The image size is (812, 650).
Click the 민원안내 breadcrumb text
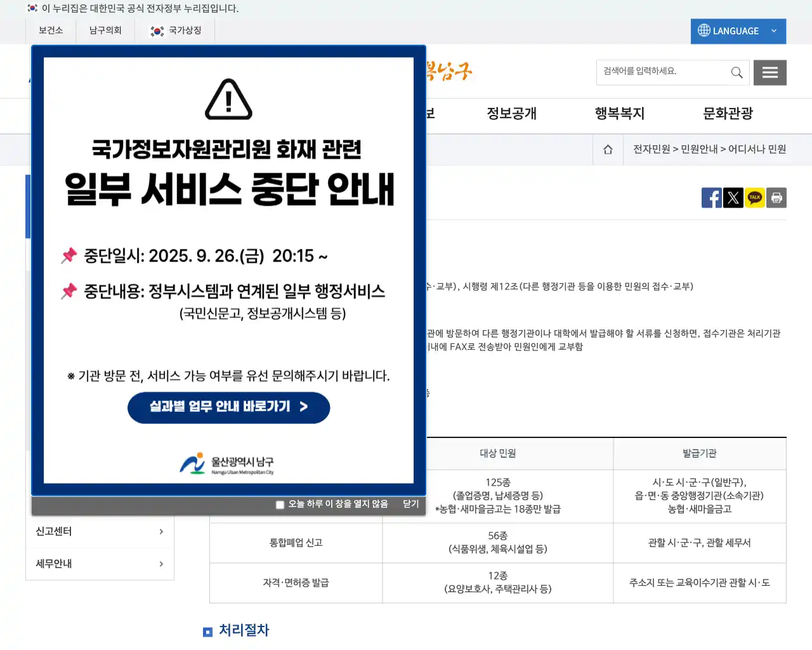[699, 149]
